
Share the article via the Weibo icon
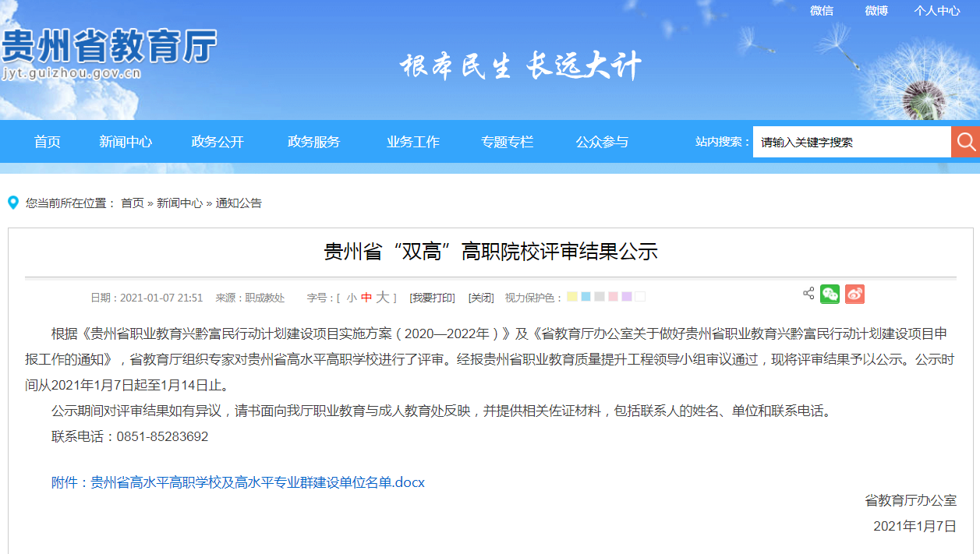click(854, 295)
